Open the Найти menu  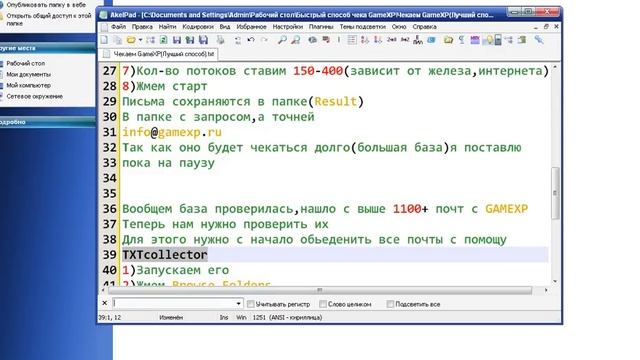point(167,27)
